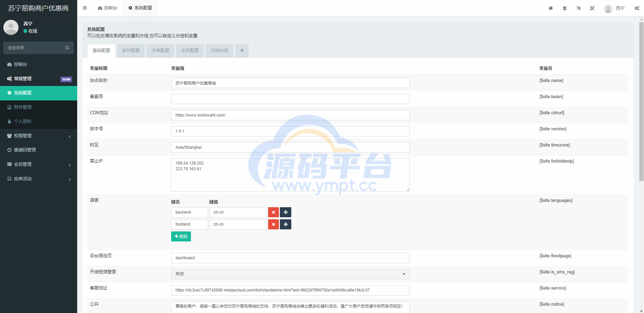Open the language switch icon
Image resolution: width=644 pixels, height=313 pixels.
[x=579, y=8]
